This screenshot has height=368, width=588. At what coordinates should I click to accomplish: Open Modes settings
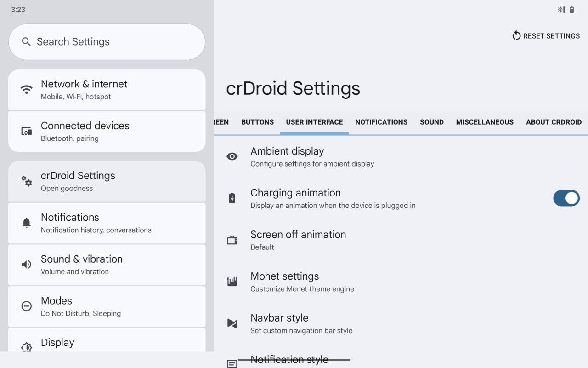tap(107, 306)
